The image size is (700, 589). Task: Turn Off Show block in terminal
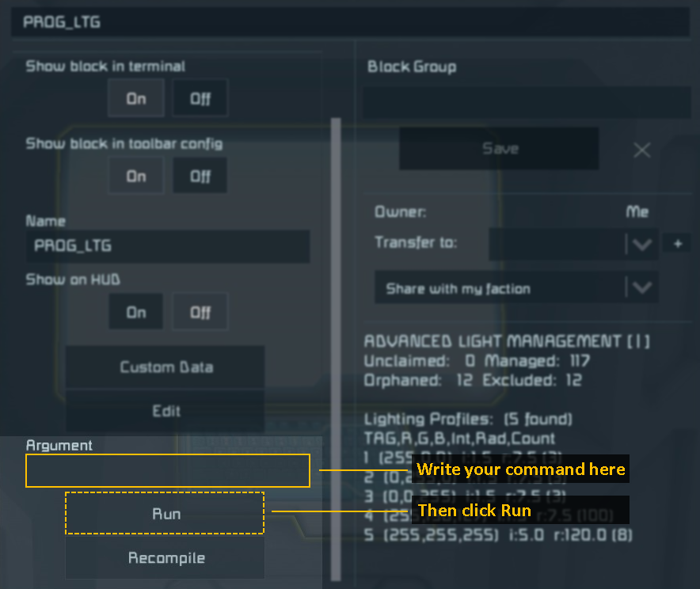(x=200, y=99)
